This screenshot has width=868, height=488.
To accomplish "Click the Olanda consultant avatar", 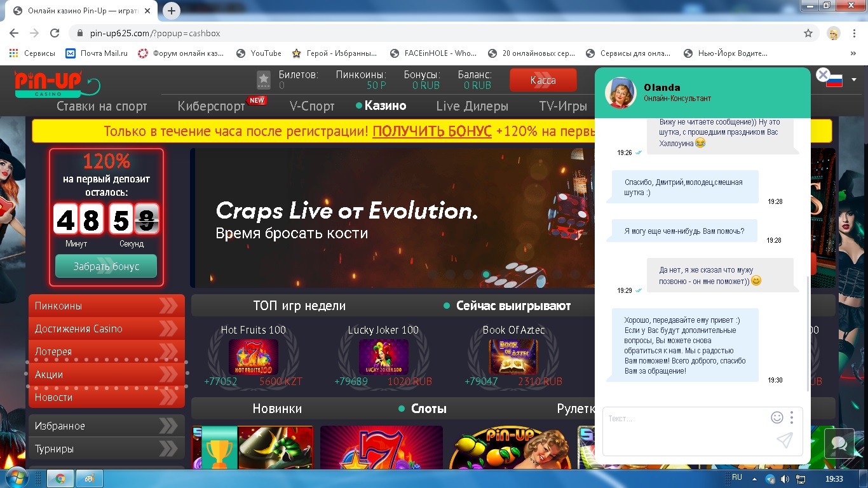I will tap(621, 93).
